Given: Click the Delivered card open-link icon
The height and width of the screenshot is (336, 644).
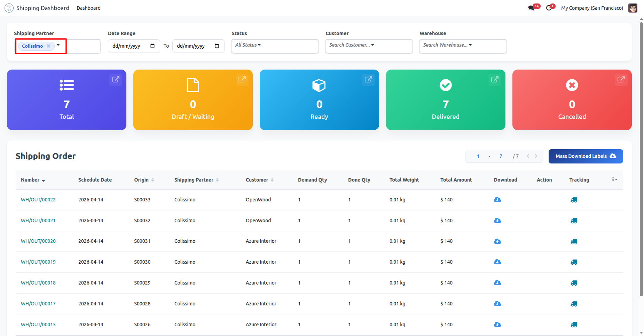Looking at the screenshot, I should click(x=494, y=80).
